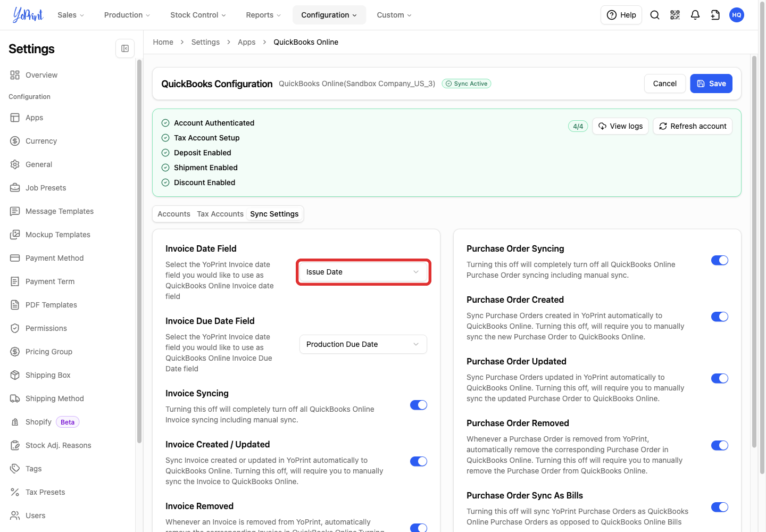Click the Help button
Image resolution: width=766 pixels, height=532 pixels.
(x=621, y=15)
